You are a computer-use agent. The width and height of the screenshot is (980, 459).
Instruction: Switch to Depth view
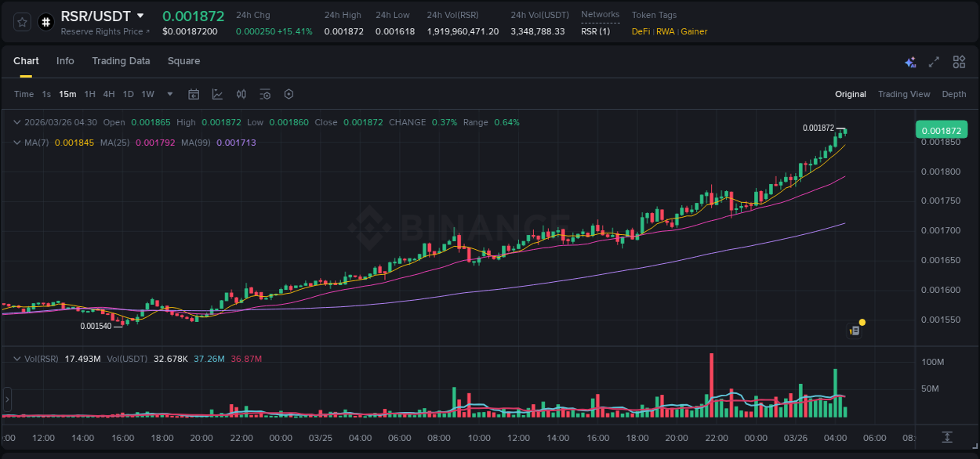[954, 94]
